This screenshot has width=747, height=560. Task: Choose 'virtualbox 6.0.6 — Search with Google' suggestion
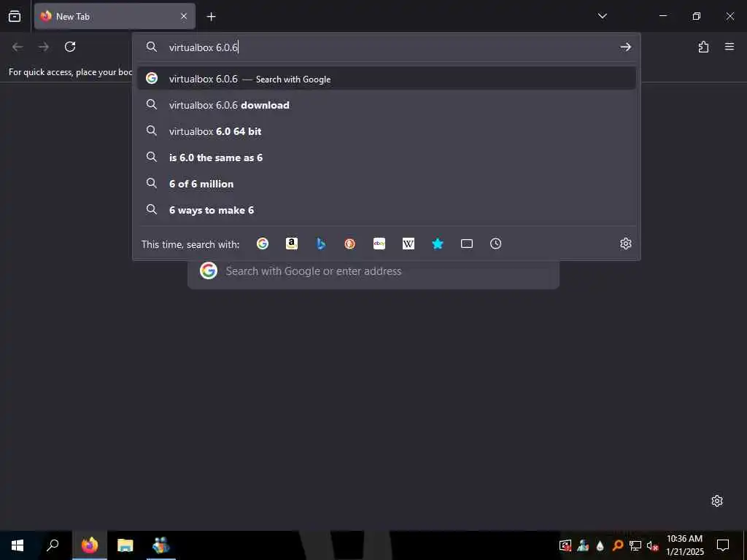click(387, 79)
